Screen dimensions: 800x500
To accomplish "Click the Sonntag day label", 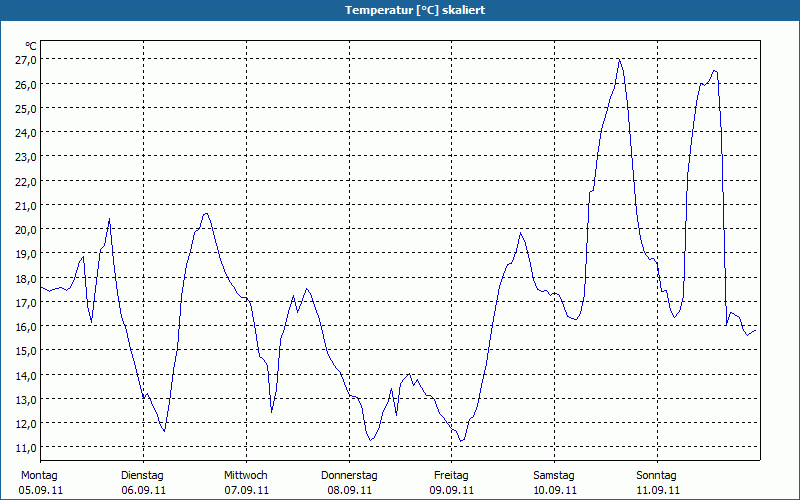I will 657,476.
